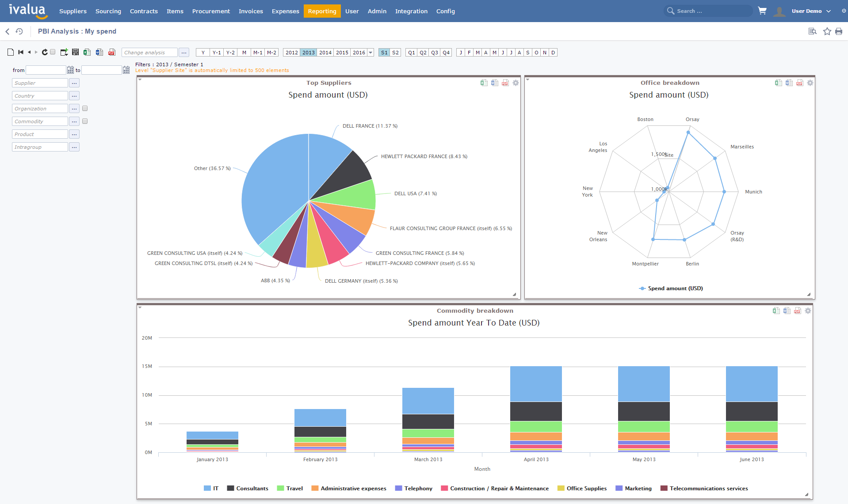Click the add widget icon in toolbar

pos(64,52)
